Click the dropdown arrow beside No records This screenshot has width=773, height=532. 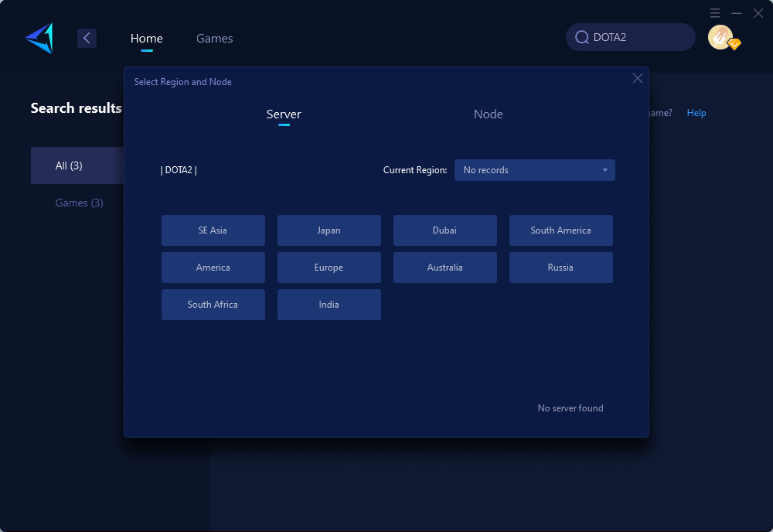[605, 170]
